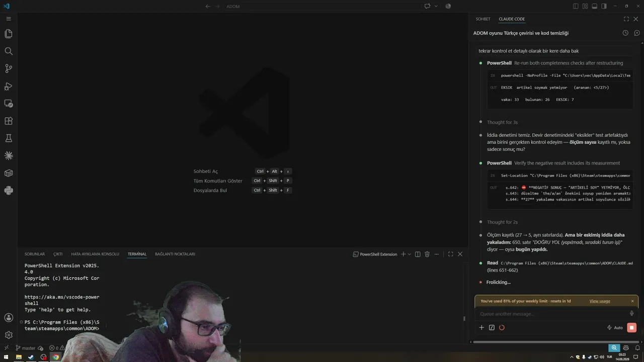Viewport: 644px width, 362px height.
Task: Open the Search view in the activity bar
Action: point(9,51)
